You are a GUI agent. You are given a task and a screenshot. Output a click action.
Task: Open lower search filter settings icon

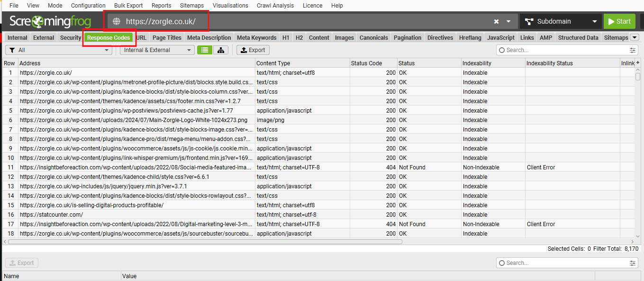click(x=633, y=263)
